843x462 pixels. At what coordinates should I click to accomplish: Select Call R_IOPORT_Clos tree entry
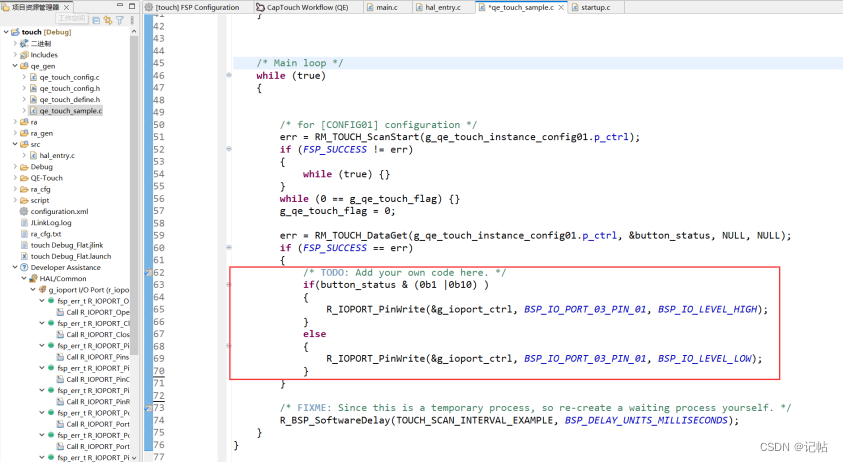point(98,335)
